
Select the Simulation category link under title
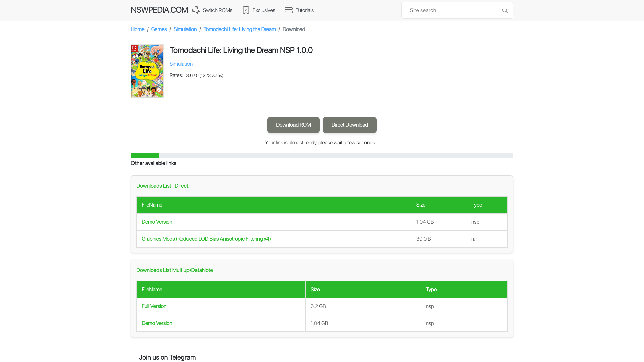point(181,64)
